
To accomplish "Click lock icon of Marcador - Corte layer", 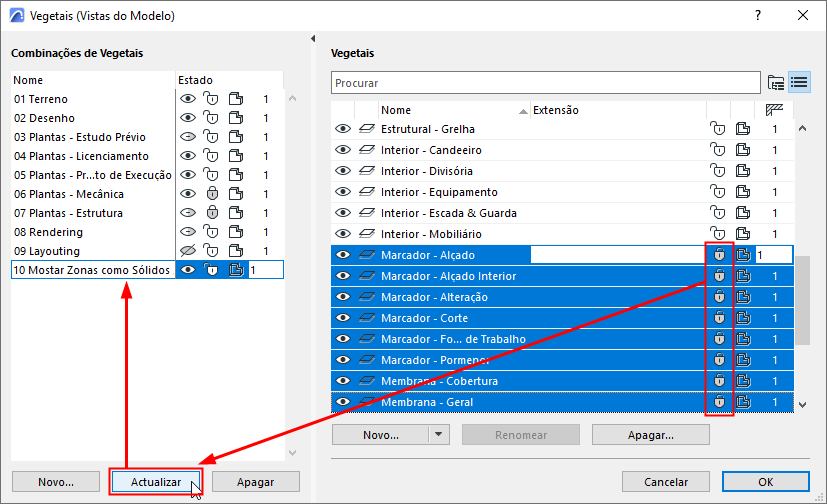I will [x=719, y=318].
